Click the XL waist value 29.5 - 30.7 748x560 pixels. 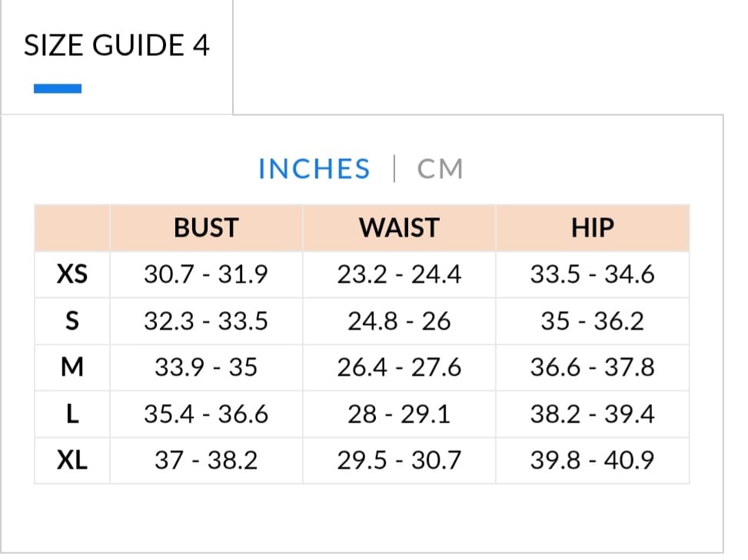(399, 461)
